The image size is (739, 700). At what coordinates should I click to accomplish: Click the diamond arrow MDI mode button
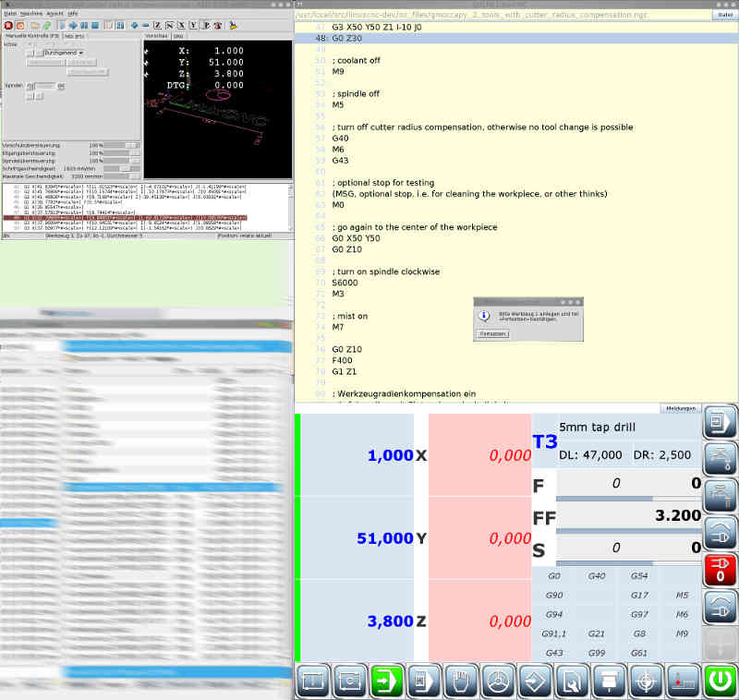pos(535,681)
